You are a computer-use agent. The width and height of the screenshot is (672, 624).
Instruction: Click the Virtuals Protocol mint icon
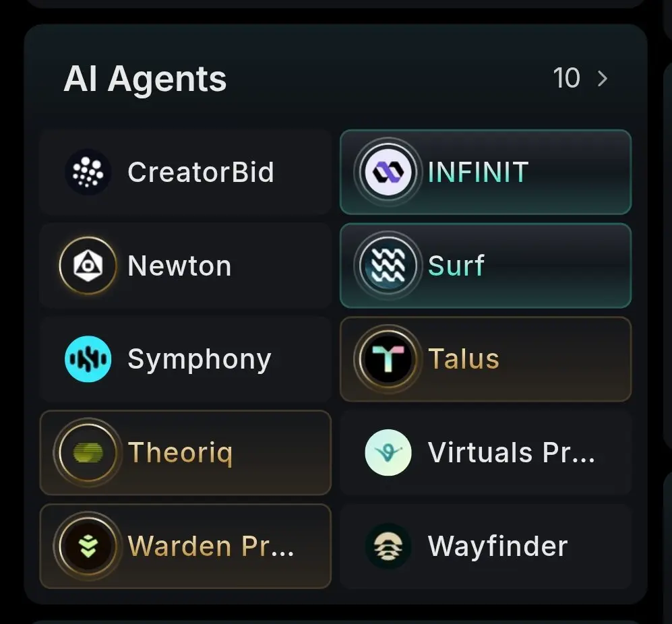(x=388, y=452)
